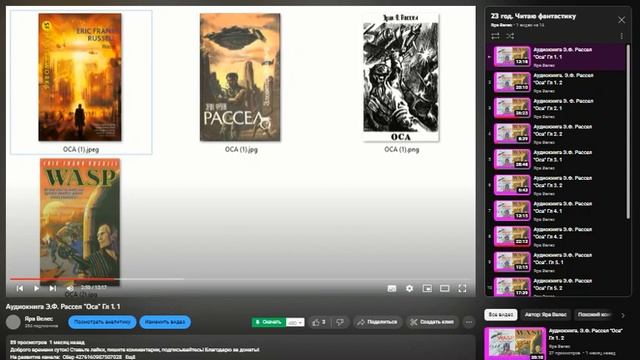The width and height of the screenshot is (640, 360).
Task: Enter fullscreen with the fullscreen icon
Action: 462,289
